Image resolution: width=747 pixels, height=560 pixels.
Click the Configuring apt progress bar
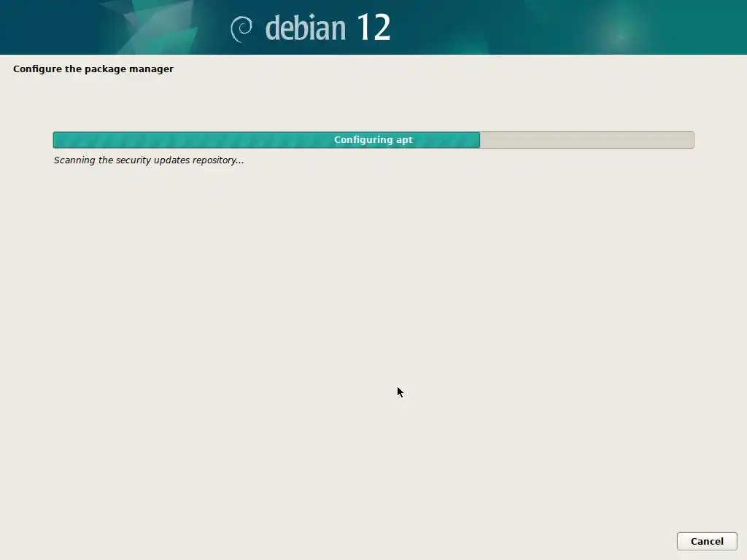tap(373, 140)
